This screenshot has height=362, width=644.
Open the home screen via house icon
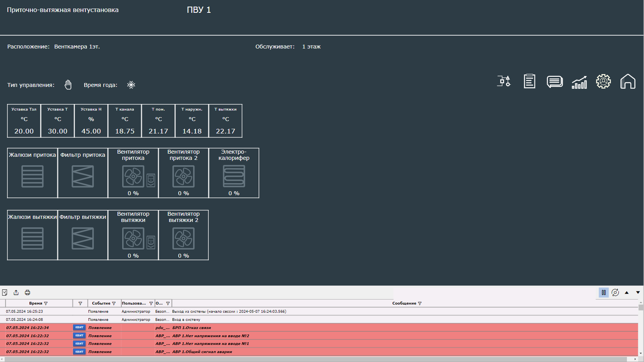pyautogui.click(x=628, y=81)
